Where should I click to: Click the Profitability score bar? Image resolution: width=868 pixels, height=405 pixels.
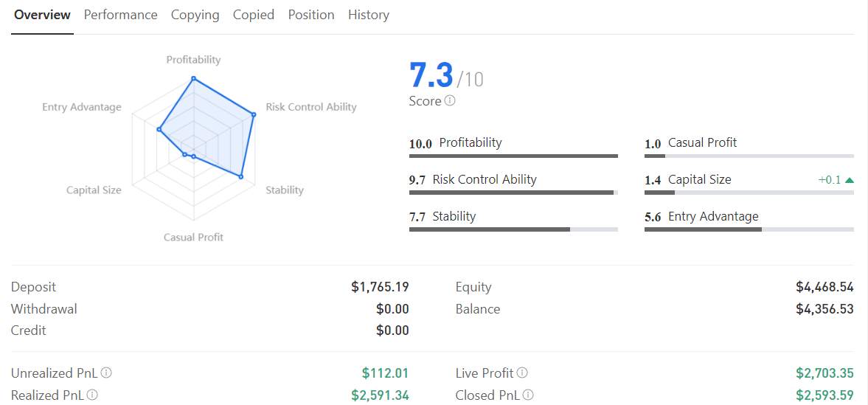[513, 156]
